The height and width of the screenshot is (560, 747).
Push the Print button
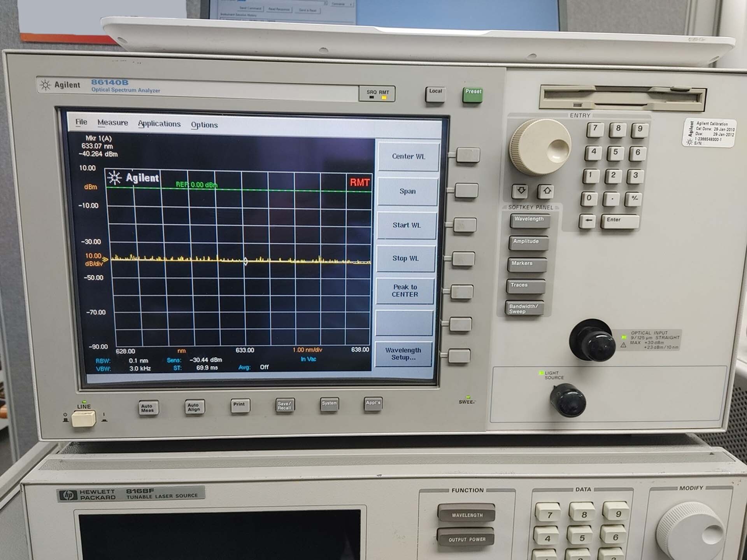[x=240, y=406]
